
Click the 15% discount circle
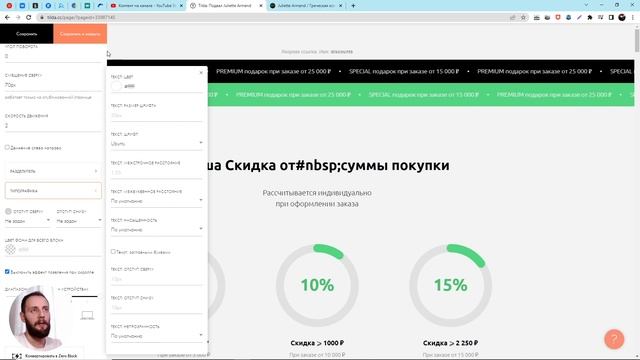450,285
